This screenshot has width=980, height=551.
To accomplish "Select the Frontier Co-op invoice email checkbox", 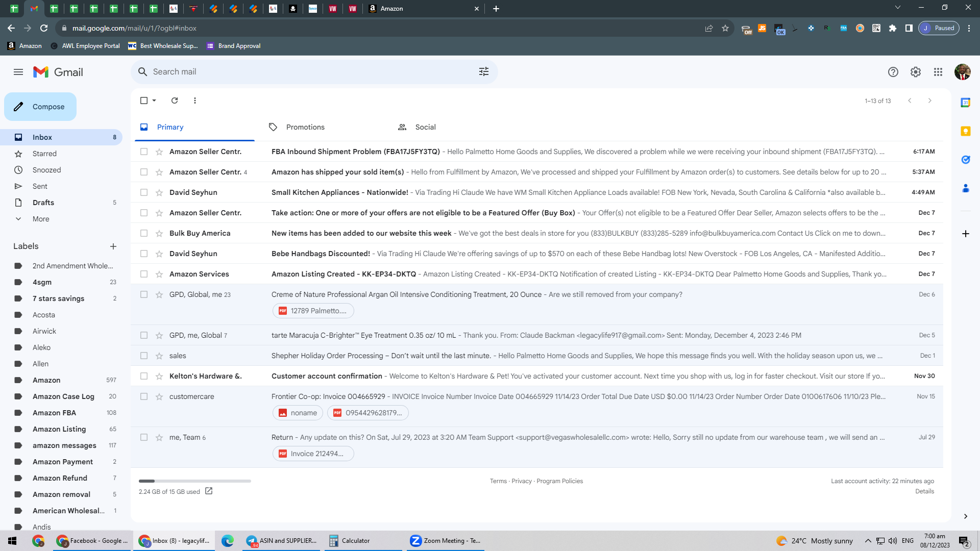I will pos(144,396).
